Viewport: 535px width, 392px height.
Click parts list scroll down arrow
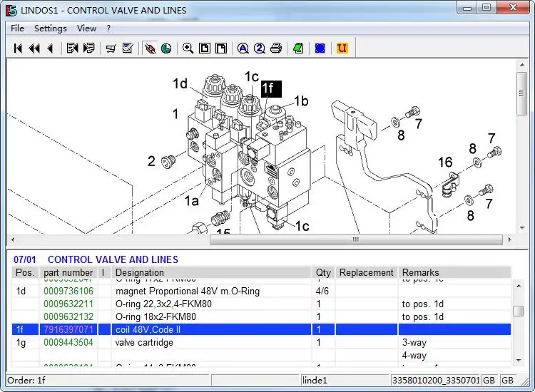tap(519, 361)
